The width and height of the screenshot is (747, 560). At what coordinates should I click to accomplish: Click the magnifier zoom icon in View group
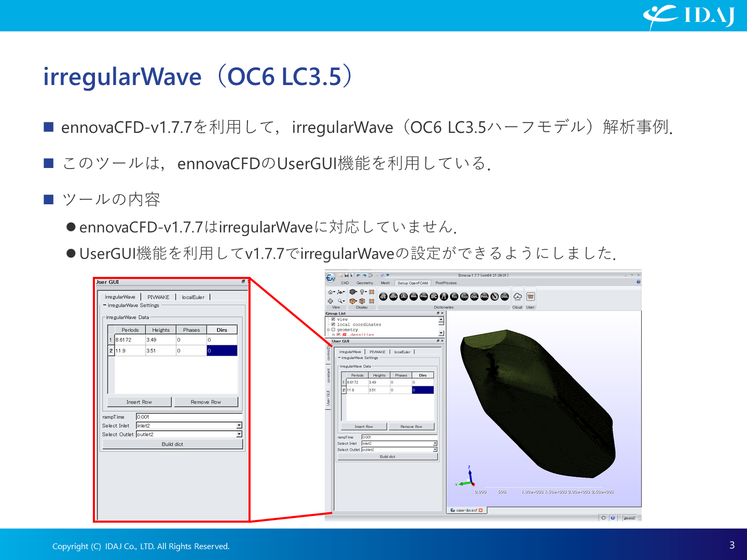pyautogui.click(x=340, y=301)
